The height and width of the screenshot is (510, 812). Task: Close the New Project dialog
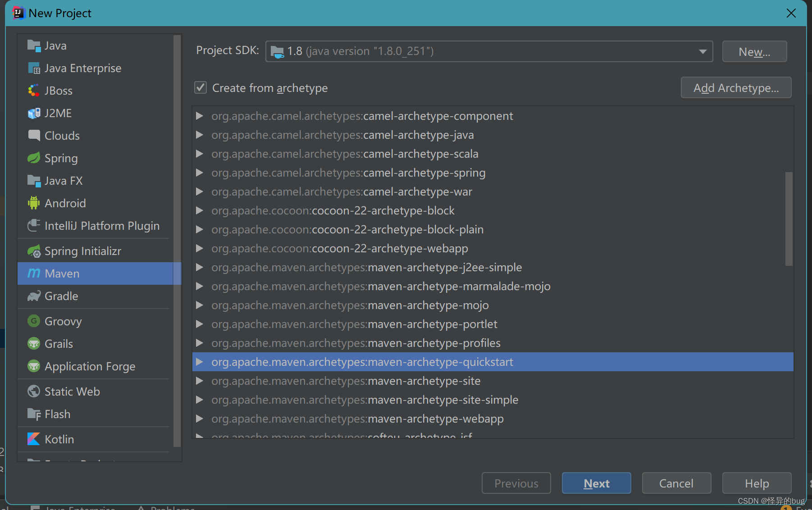click(x=791, y=13)
